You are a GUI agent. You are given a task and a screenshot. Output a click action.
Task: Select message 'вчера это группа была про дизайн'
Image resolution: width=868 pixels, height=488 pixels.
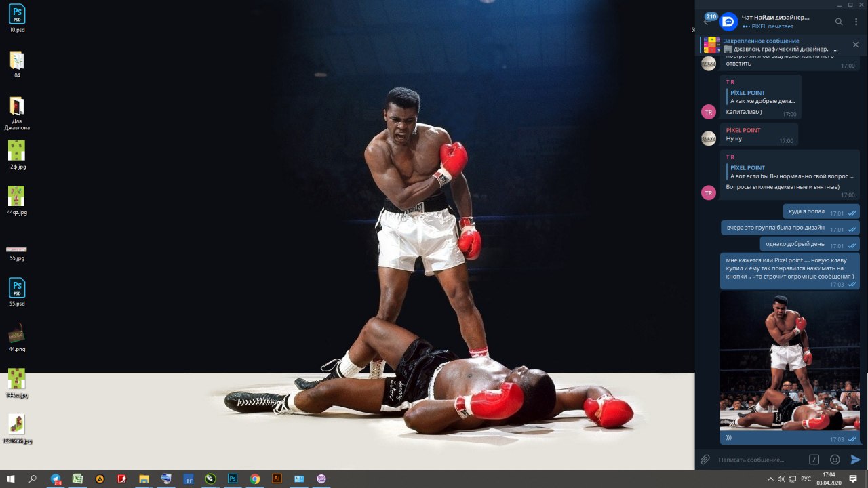pyautogui.click(x=790, y=228)
